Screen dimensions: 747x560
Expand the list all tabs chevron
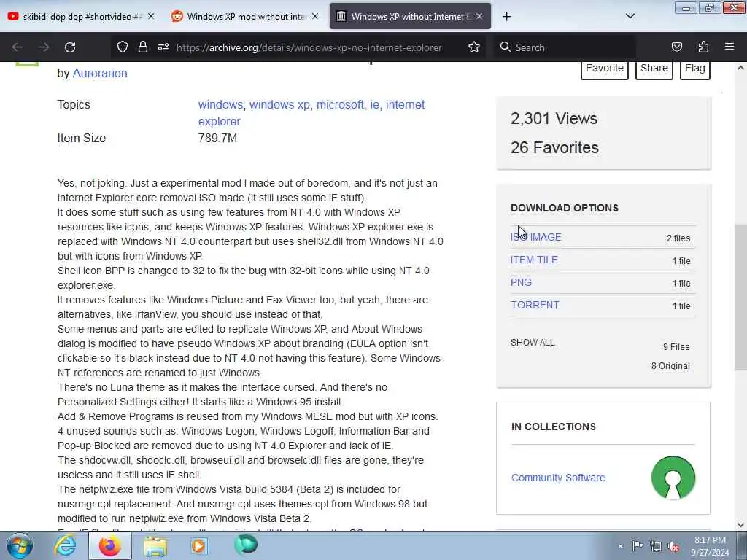pos(630,16)
